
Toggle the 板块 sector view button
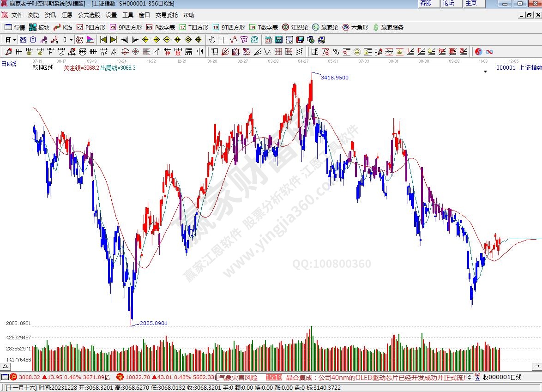point(39,27)
